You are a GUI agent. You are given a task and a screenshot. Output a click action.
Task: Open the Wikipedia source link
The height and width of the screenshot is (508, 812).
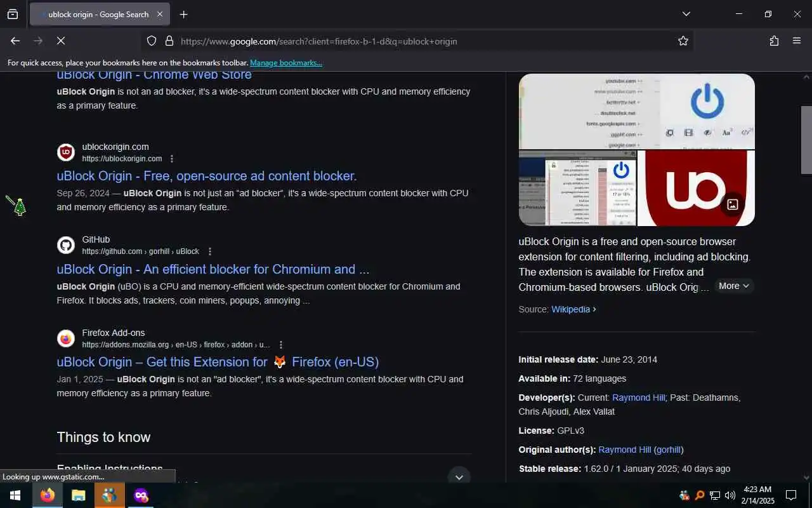point(573,309)
